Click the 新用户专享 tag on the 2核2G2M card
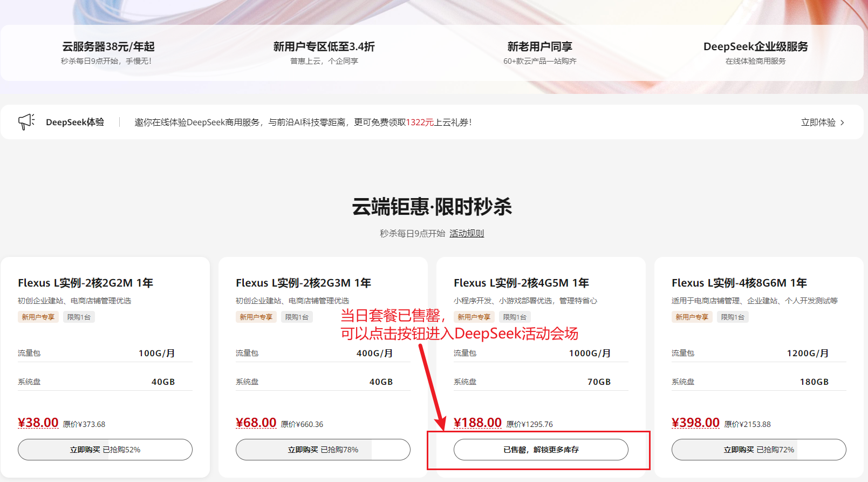Screen dimensions: 868x482 [38, 317]
